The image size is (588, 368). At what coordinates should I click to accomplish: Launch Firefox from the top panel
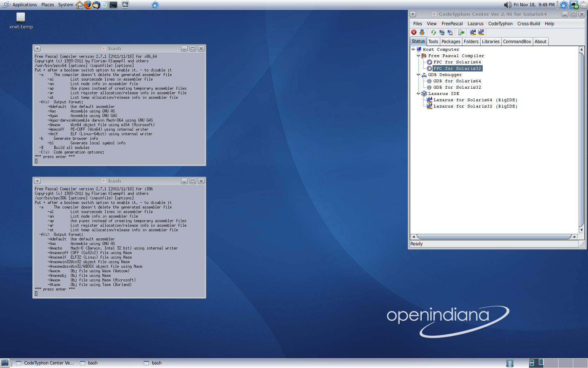point(88,5)
